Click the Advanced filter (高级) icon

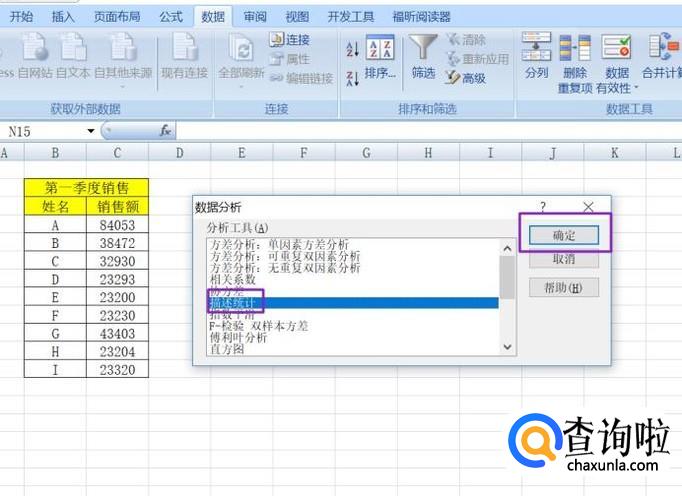pyautogui.click(x=453, y=78)
